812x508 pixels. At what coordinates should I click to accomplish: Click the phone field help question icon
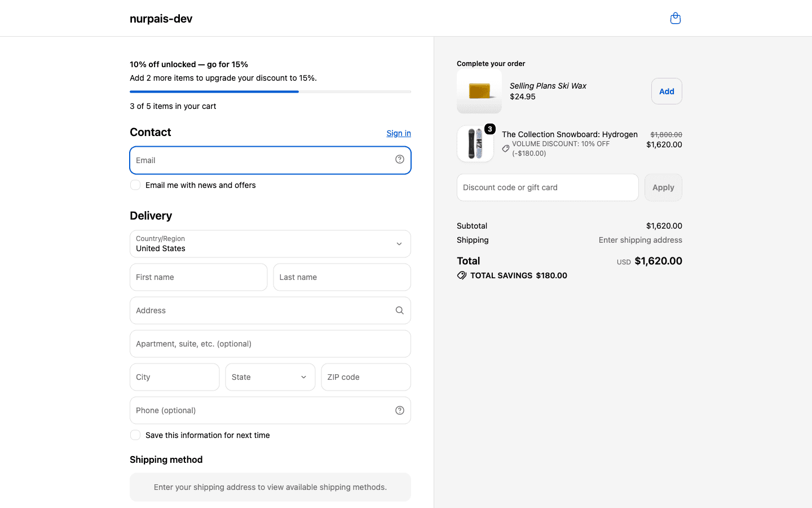(x=400, y=410)
